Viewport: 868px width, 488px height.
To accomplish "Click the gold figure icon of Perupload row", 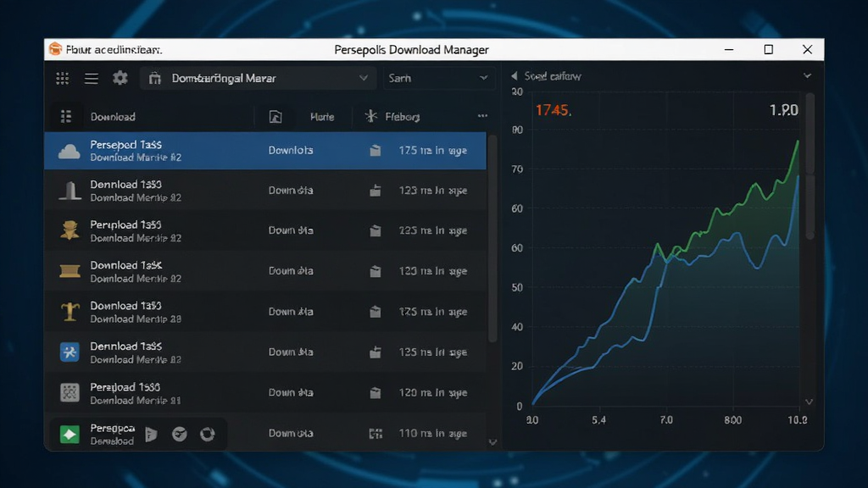I will pos(70,230).
